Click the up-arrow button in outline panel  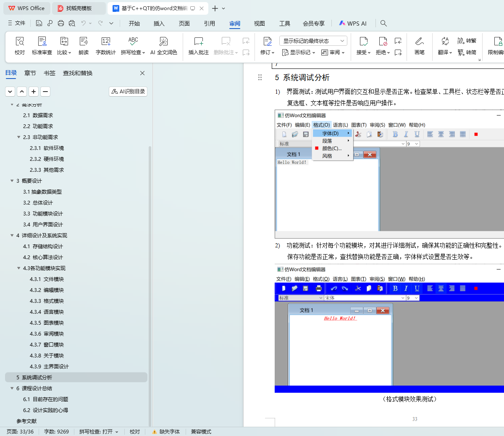coord(22,91)
